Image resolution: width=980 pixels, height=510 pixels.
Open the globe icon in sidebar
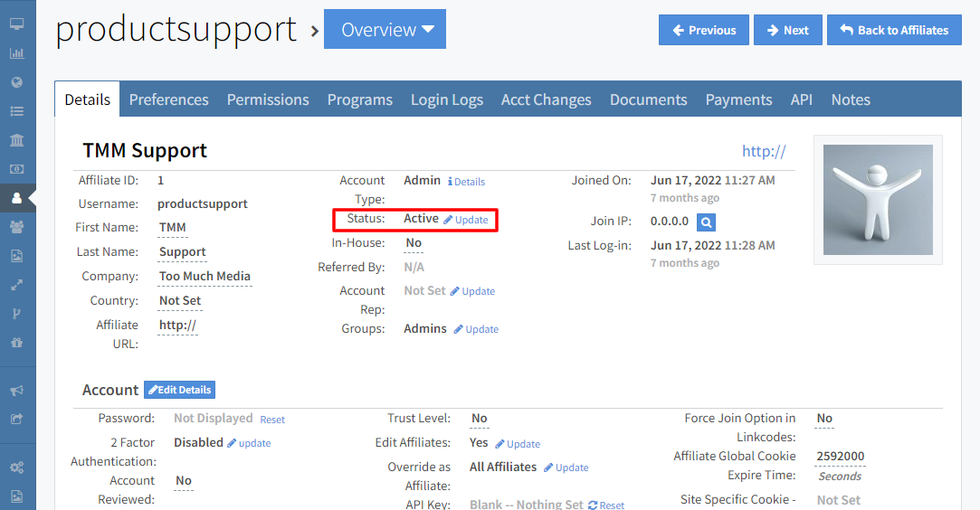click(x=16, y=82)
